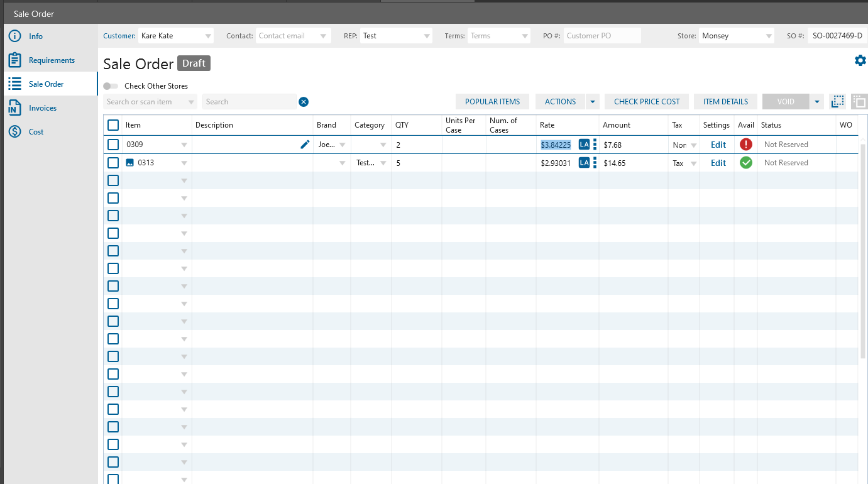Click the Customer PO input field
Viewport: 868px width, 484px height.
pyautogui.click(x=602, y=36)
